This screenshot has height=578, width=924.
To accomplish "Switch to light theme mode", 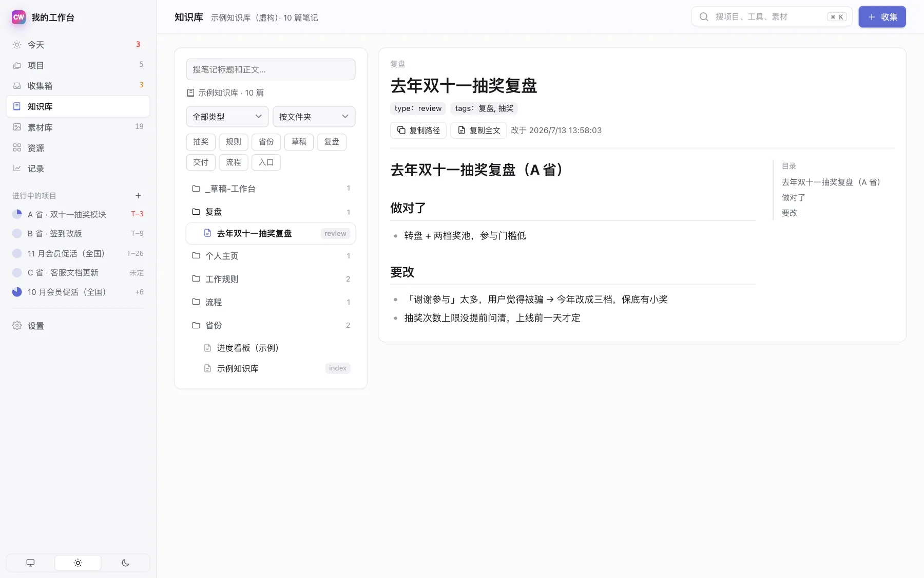I will 78,563.
